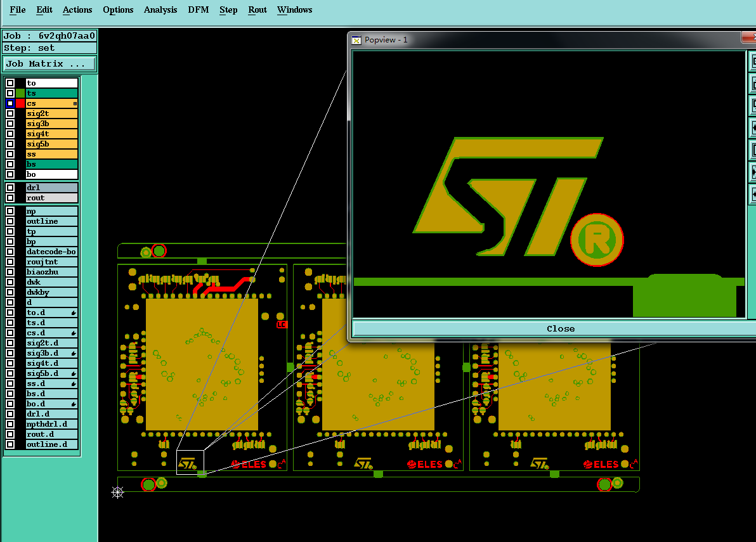Select the bs.d layer name
The height and width of the screenshot is (542, 756).
(51, 394)
